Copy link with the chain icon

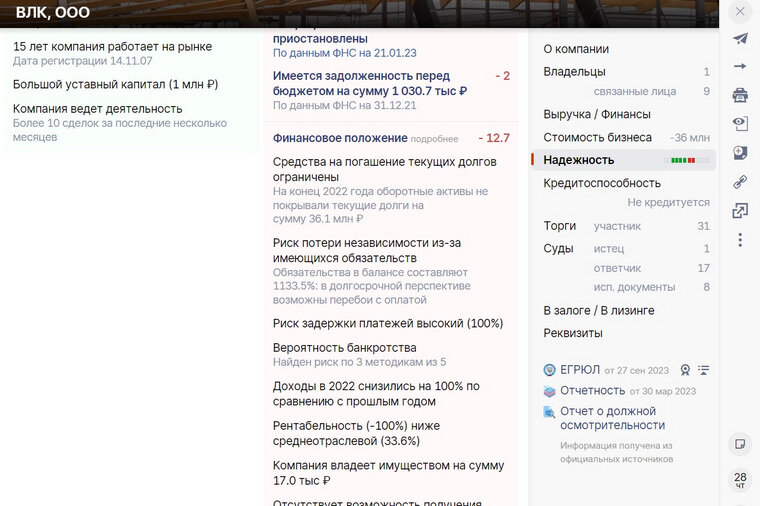coord(740,182)
